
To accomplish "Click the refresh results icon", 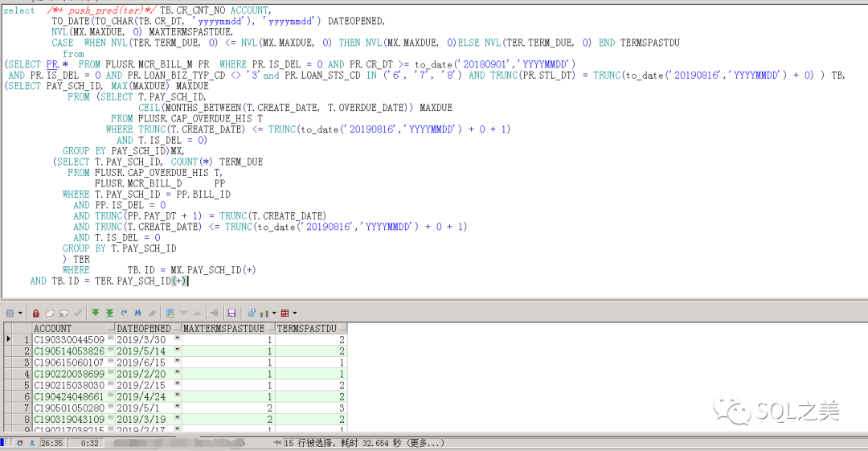I will click(x=124, y=313).
